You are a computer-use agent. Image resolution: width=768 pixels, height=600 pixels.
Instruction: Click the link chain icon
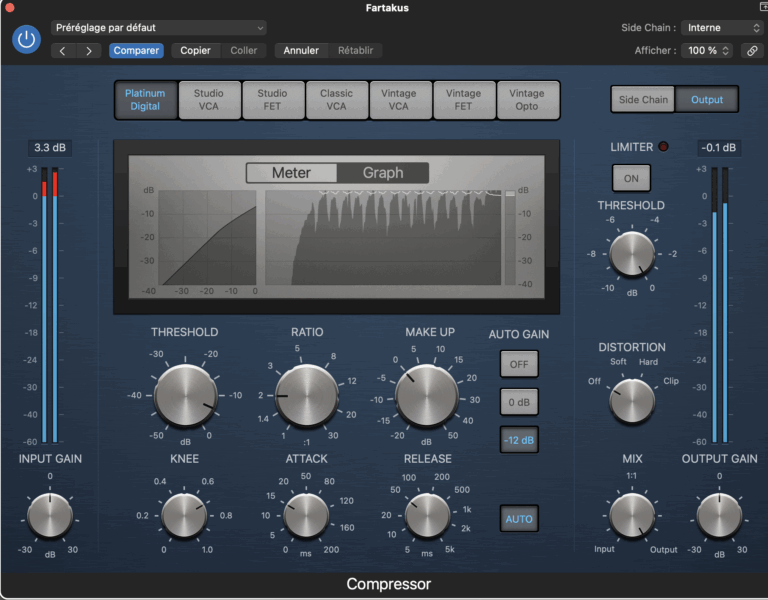click(x=750, y=50)
